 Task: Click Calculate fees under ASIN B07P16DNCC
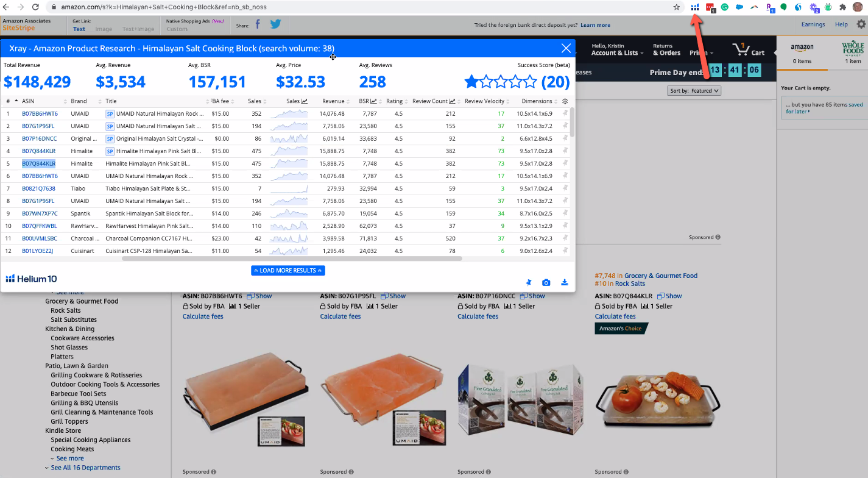coord(478,316)
